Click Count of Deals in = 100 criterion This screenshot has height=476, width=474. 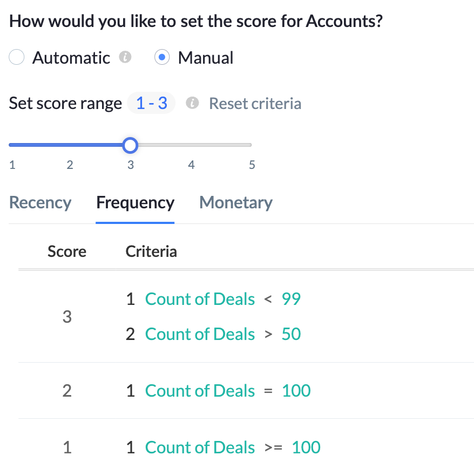[x=200, y=391]
